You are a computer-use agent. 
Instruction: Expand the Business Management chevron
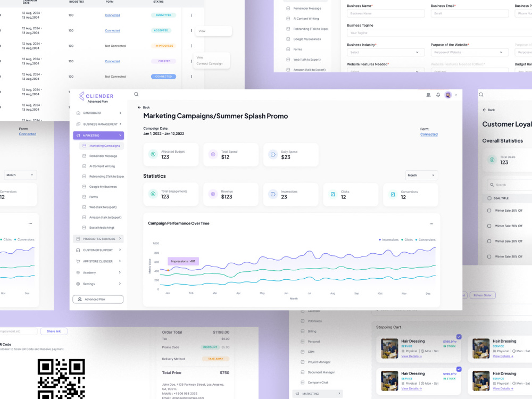[120, 124]
